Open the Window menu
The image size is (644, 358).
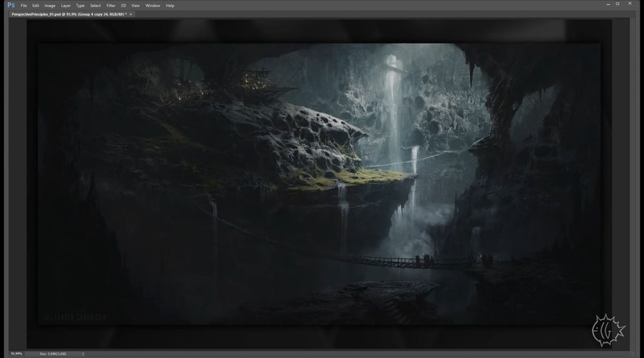(x=153, y=5)
